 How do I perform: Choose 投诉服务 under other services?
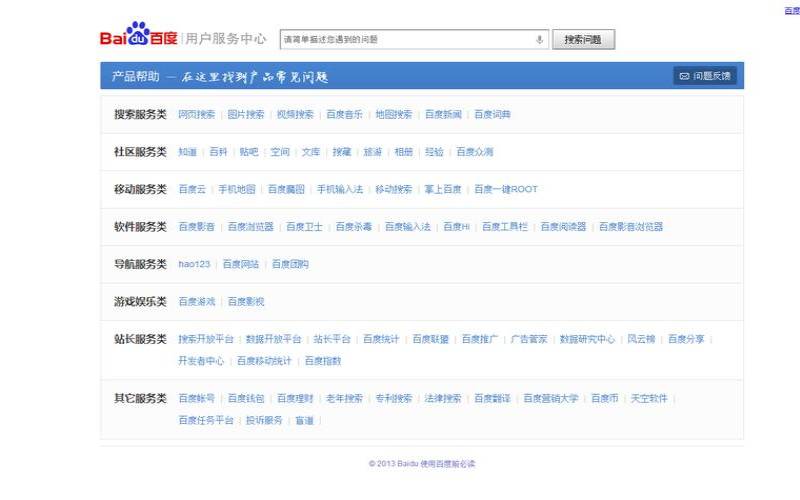(x=264, y=420)
